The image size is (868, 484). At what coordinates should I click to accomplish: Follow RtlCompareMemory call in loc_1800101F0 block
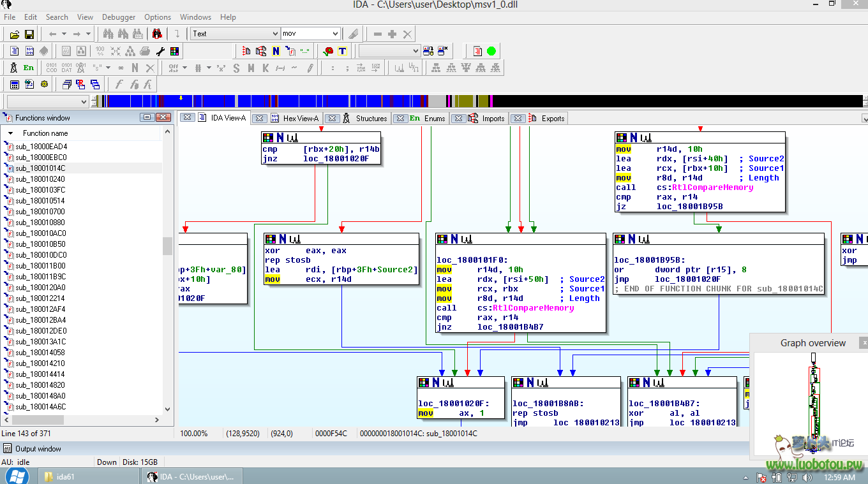(527, 308)
